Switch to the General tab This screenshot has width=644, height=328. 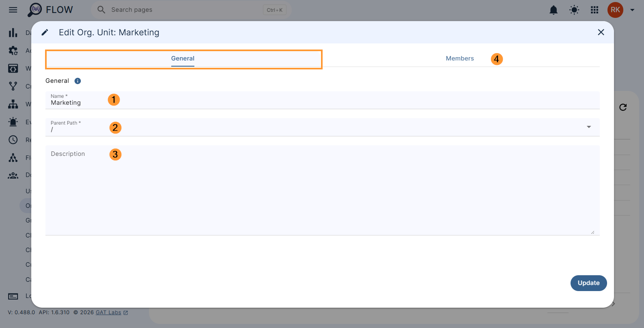point(183,59)
